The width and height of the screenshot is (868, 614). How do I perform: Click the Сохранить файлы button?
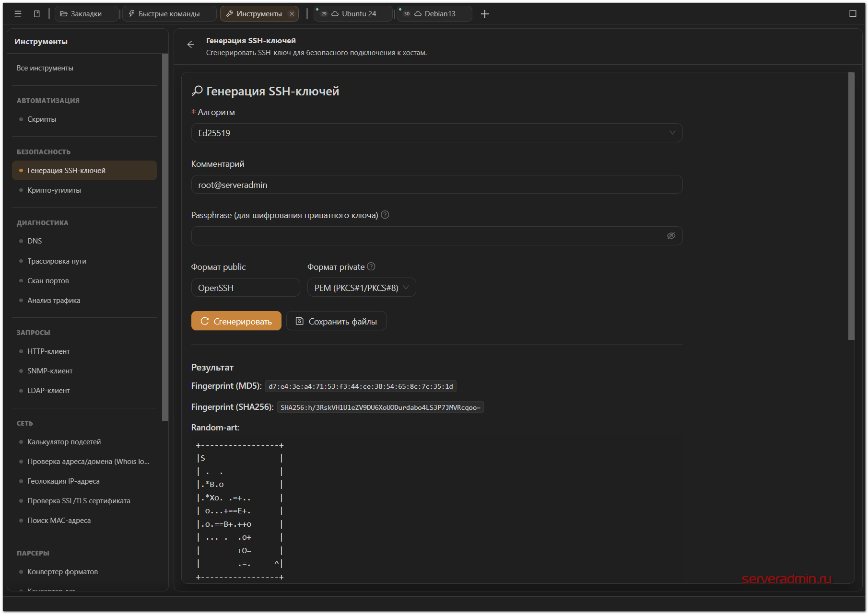(336, 321)
